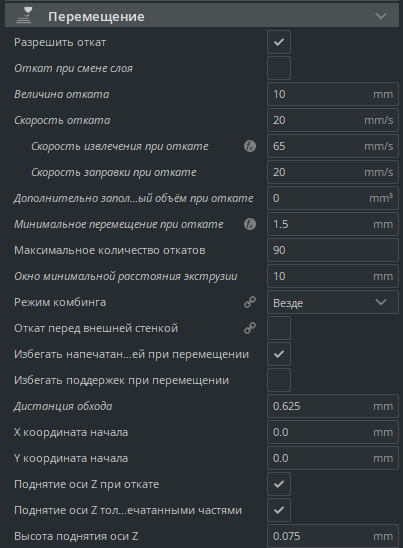Uncheck the Разрешить откат checkbox
The width and height of the screenshot is (403, 548).
pos(279,42)
